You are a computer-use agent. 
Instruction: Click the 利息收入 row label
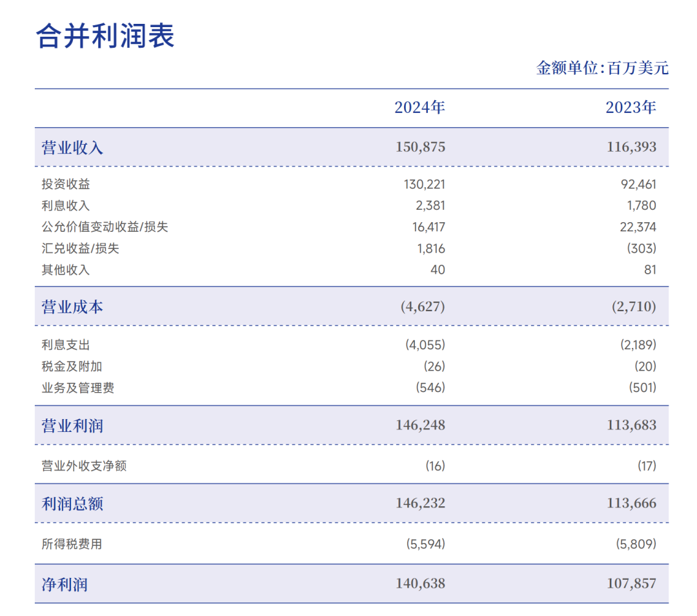(66, 205)
